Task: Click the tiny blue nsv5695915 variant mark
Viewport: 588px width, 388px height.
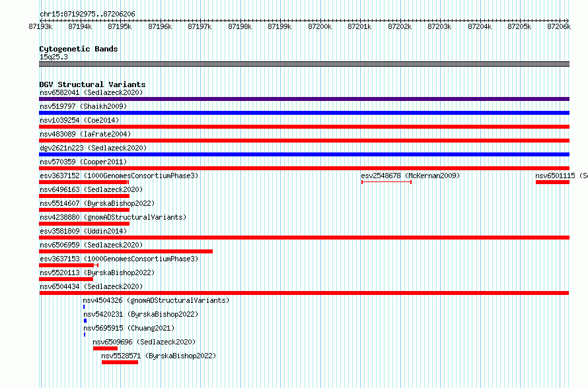Action: tap(85, 335)
